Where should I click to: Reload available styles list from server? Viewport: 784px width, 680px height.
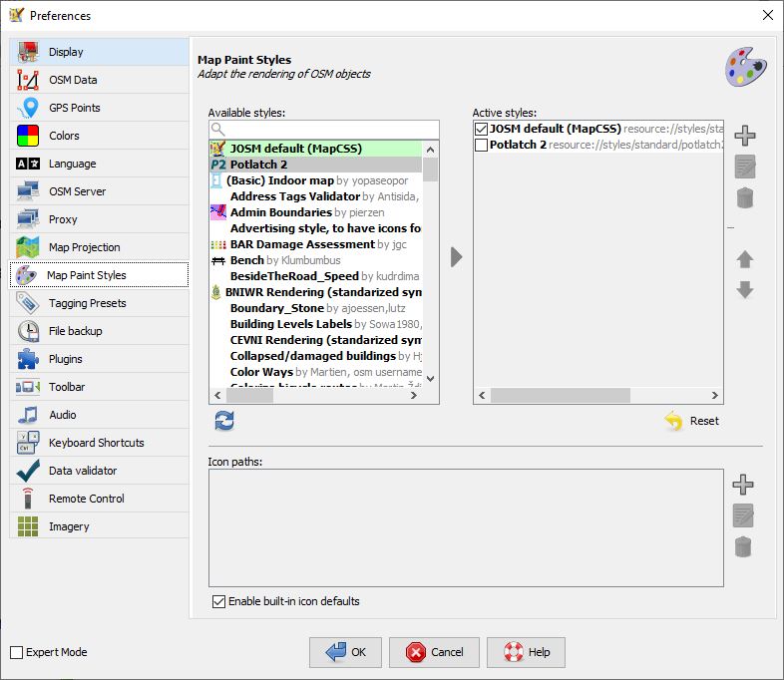pos(224,421)
